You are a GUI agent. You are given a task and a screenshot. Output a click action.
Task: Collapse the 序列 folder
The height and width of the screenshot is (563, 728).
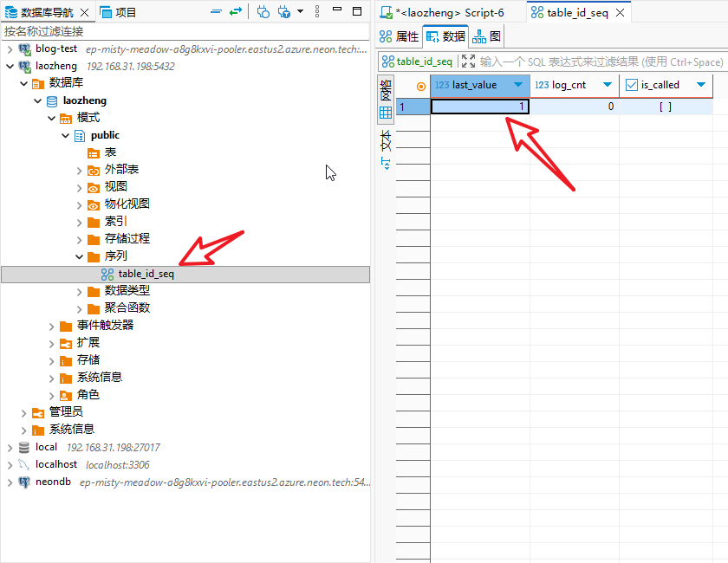click(80, 256)
